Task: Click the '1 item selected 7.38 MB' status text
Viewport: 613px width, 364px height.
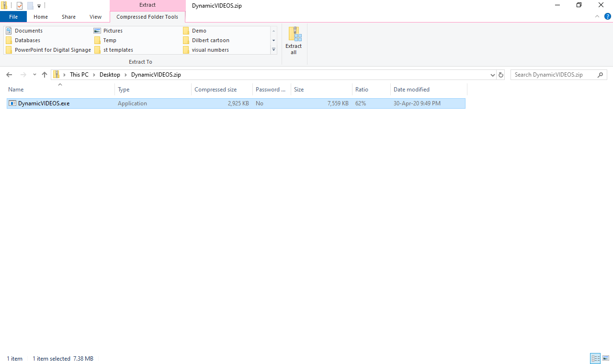Action: (x=63, y=359)
